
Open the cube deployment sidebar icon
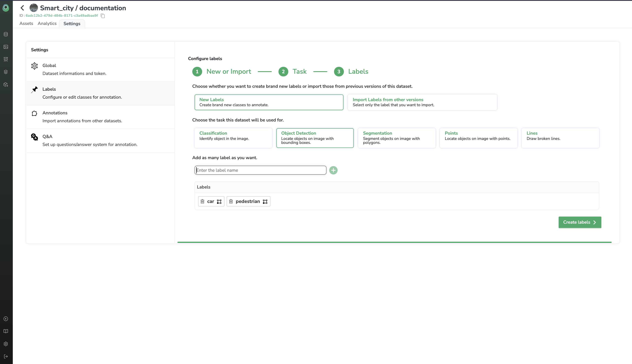(6, 84)
